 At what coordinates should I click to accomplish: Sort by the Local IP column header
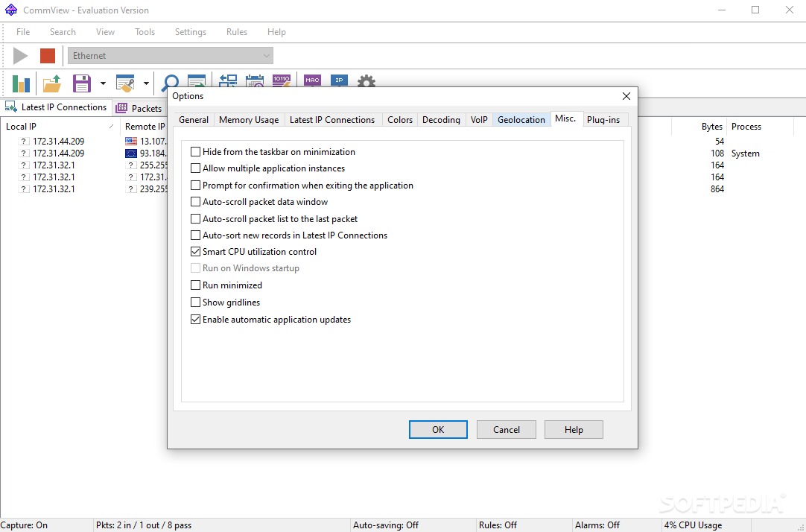pyautogui.click(x=60, y=127)
